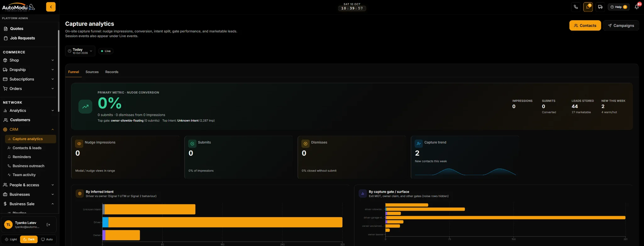644x246 pixels.
Task: Click the By capture gate bar-chart icon
Action: pyautogui.click(x=363, y=193)
